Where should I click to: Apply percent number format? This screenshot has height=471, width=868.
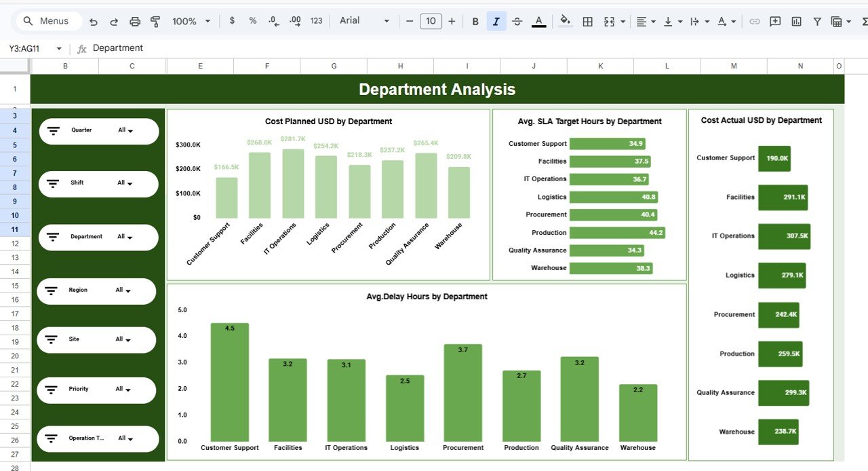point(252,21)
